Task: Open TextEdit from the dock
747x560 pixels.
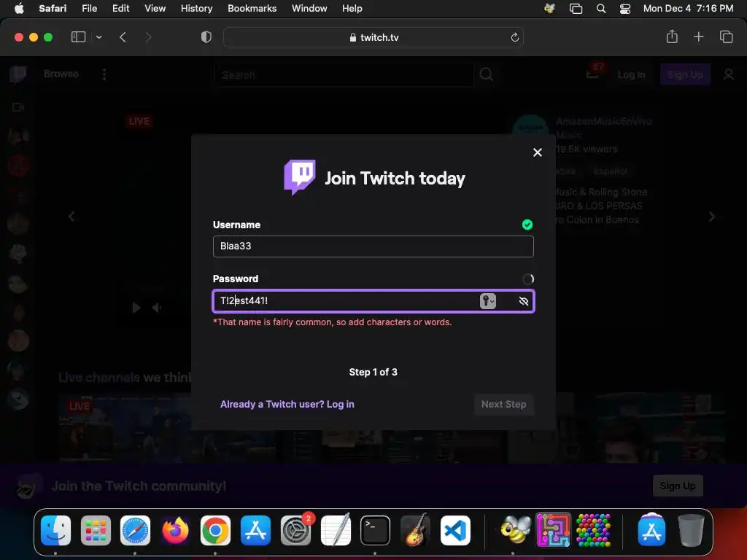Action: point(336,531)
